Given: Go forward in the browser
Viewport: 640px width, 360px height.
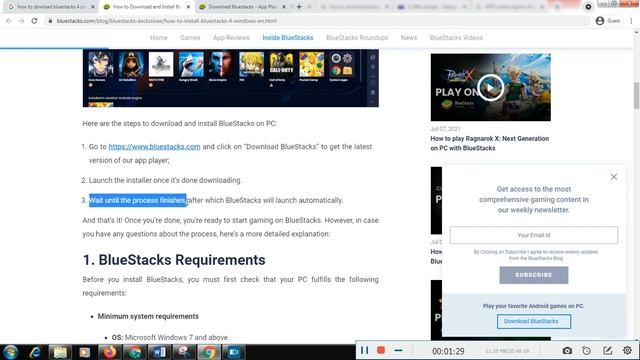Looking at the screenshot, I should tap(21, 21).
